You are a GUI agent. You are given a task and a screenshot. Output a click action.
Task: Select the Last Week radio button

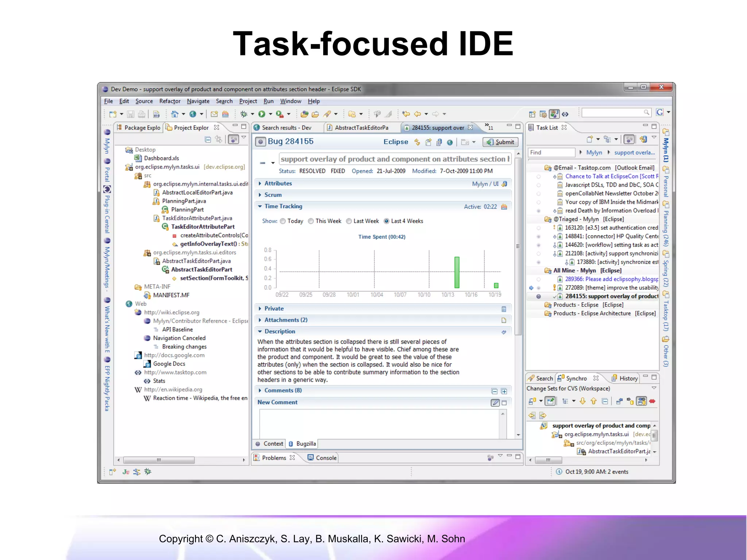(349, 221)
